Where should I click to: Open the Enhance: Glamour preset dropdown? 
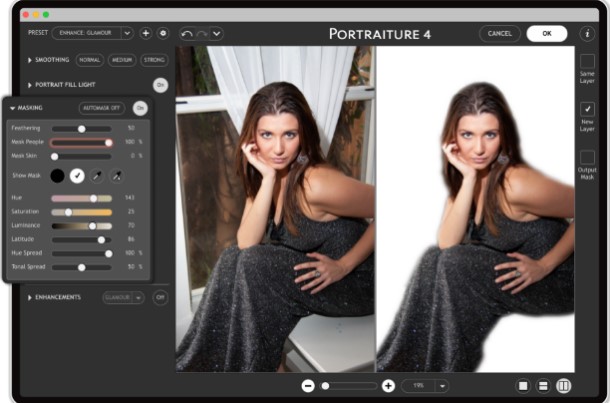point(127,33)
